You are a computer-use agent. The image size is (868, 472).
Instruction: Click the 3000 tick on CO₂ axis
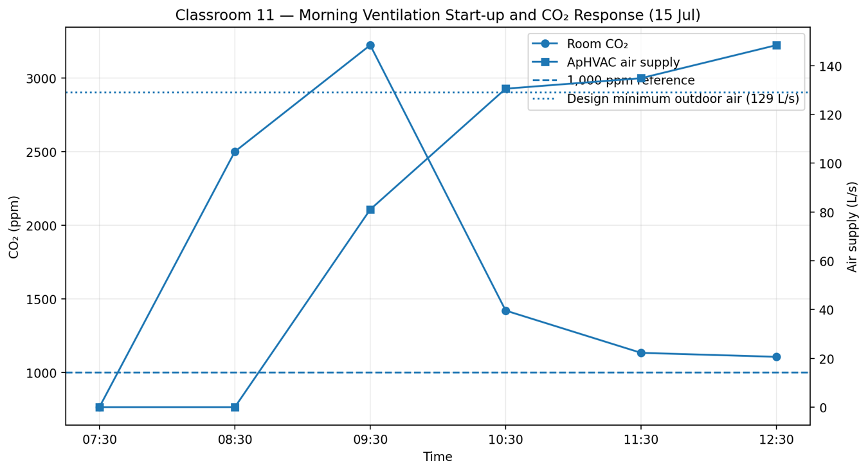(x=45, y=78)
